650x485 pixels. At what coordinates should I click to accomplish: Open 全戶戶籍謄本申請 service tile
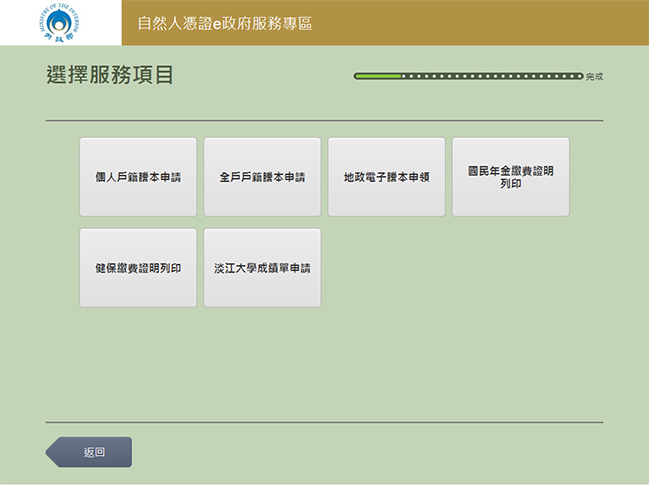click(x=262, y=177)
